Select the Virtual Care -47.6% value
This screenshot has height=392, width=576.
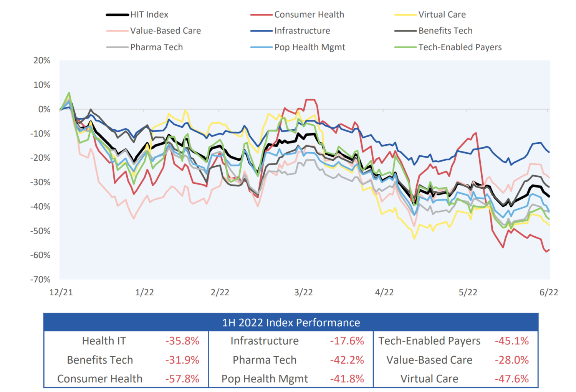[511, 379]
